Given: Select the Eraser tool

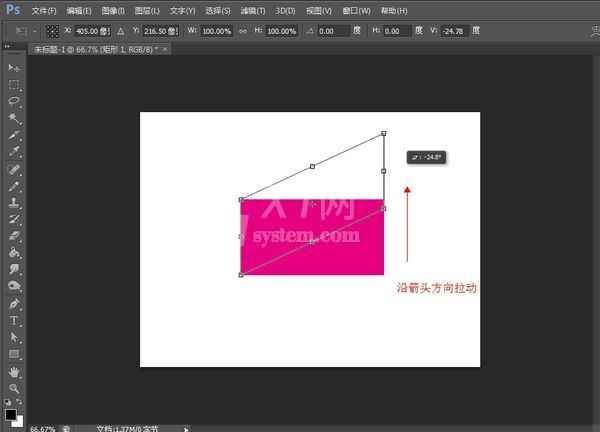Looking at the screenshot, I should [14, 235].
